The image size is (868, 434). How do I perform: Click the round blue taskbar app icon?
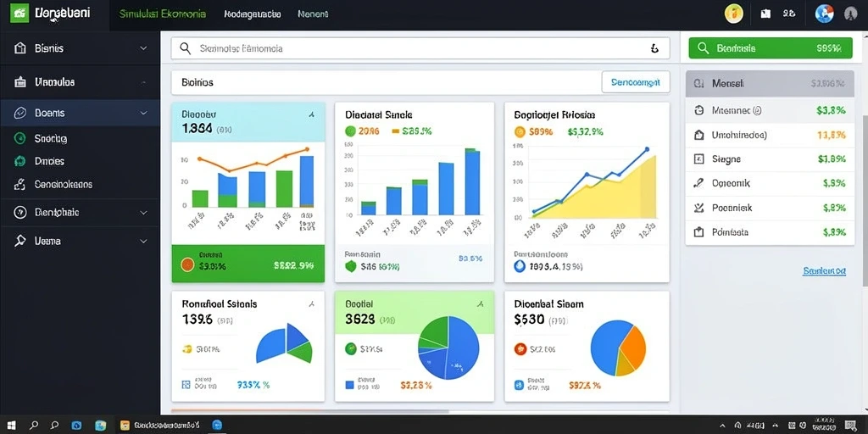218,426
